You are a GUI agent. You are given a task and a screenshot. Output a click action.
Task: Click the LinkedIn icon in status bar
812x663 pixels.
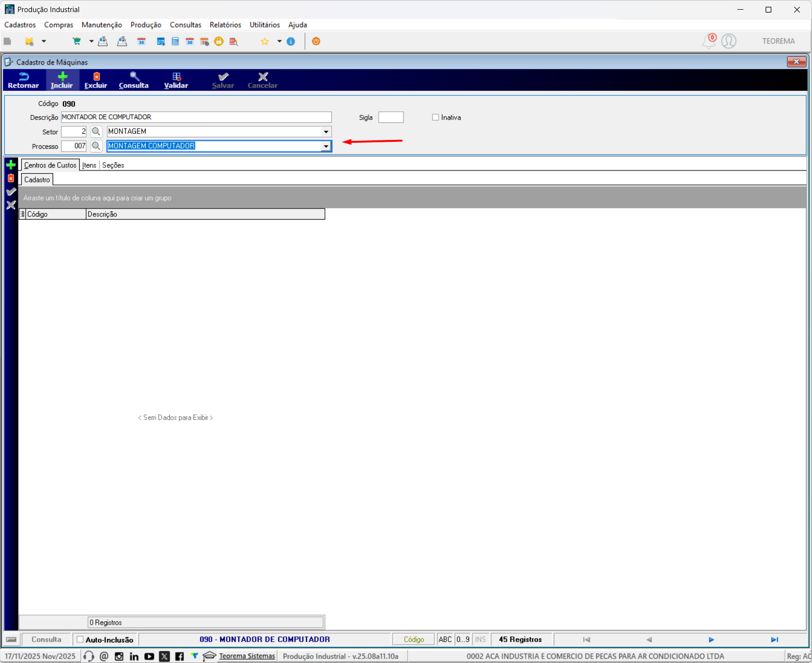point(134,656)
